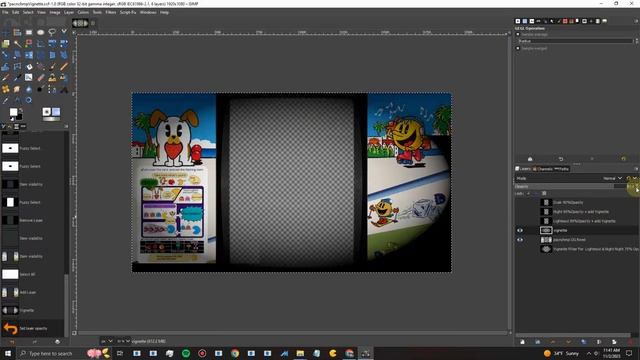Select Set layer opacity history entry
640x360 pixels.
click(x=32, y=328)
